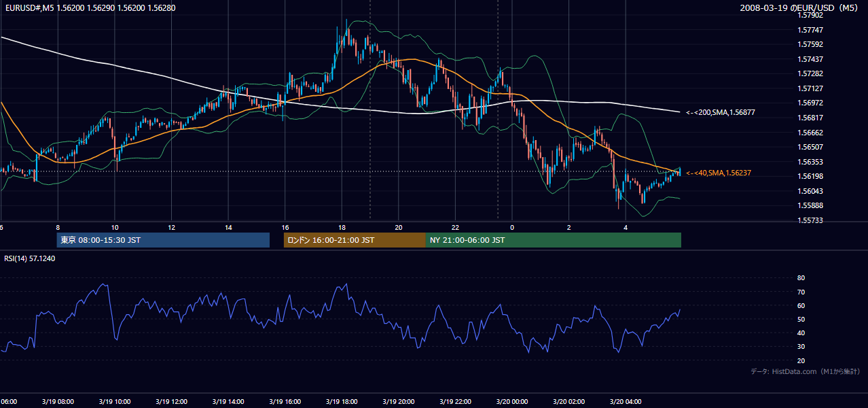
Task: Click hour label 18 under the price chart
Action: [342, 228]
